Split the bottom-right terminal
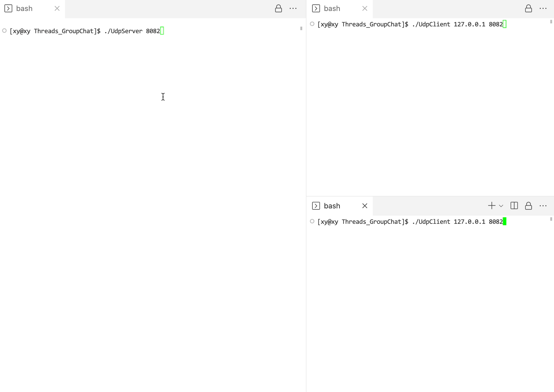The image size is (554, 392). click(514, 206)
